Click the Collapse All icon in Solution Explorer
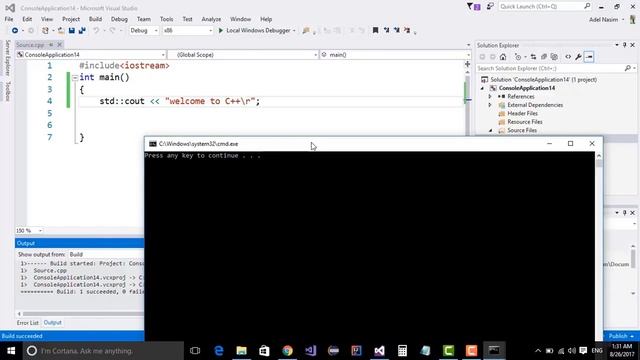Viewport: 640px width, 360px height. pos(544,57)
